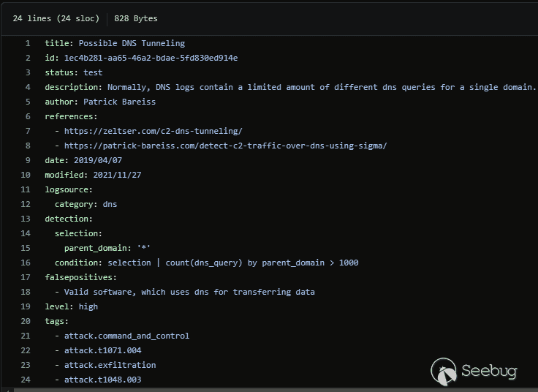The height and width of the screenshot is (392, 538).
Task: Click the rule id UUID value
Action: [151, 58]
